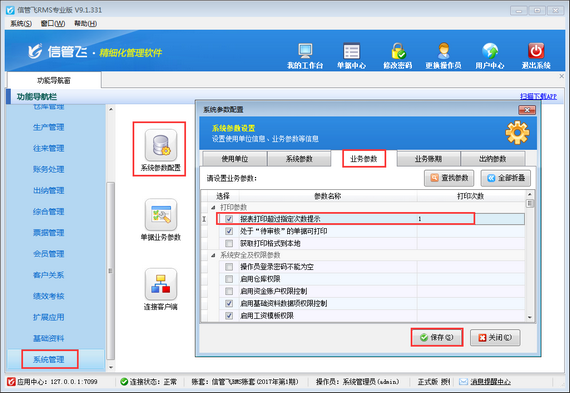Click navigation bar scroll up arrow
The image size is (570, 393).
[x=111, y=109]
